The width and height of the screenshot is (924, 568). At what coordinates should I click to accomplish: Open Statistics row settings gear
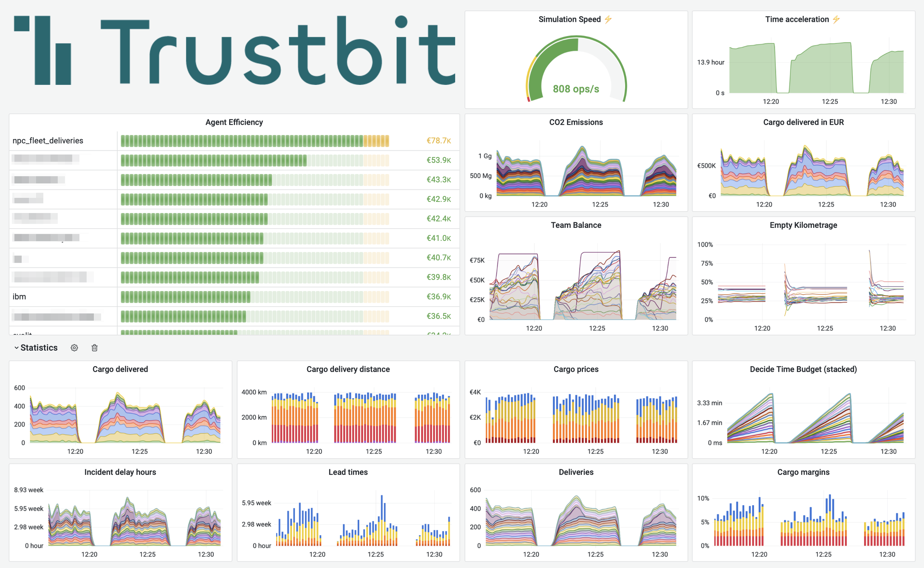[x=74, y=348]
